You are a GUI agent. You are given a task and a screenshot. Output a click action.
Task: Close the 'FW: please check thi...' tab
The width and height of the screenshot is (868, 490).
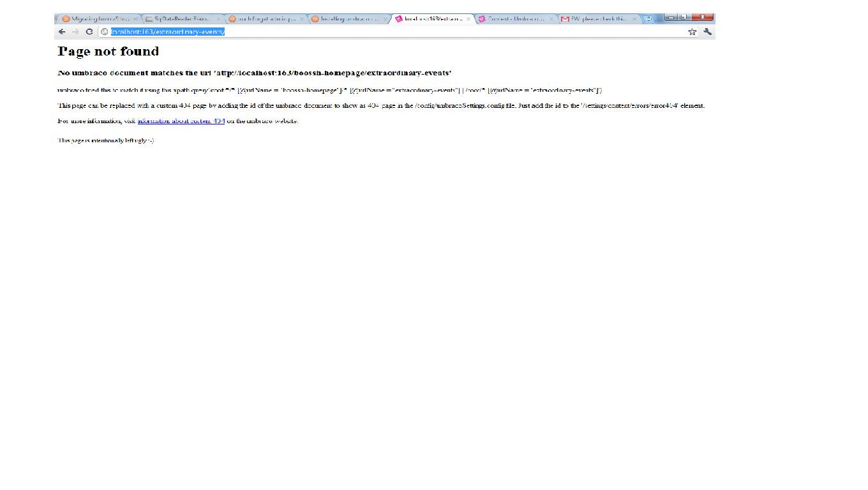[x=634, y=19]
